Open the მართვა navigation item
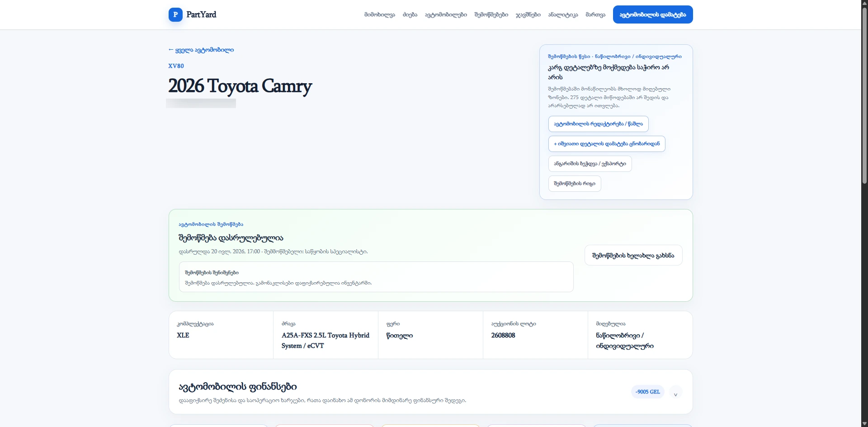This screenshot has width=868, height=427. point(595,14)
